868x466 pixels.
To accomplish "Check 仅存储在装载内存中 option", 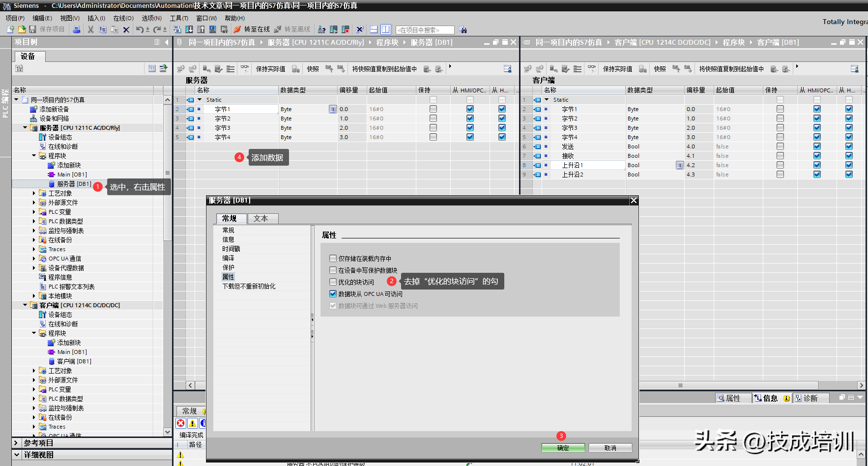I will [333, 259].
